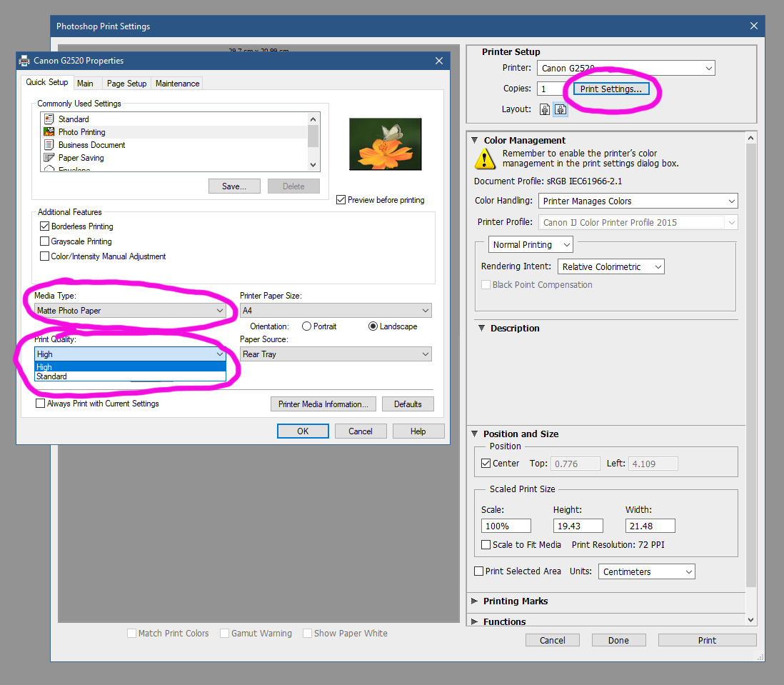Open the Maintenance tab

coord(177,84)
